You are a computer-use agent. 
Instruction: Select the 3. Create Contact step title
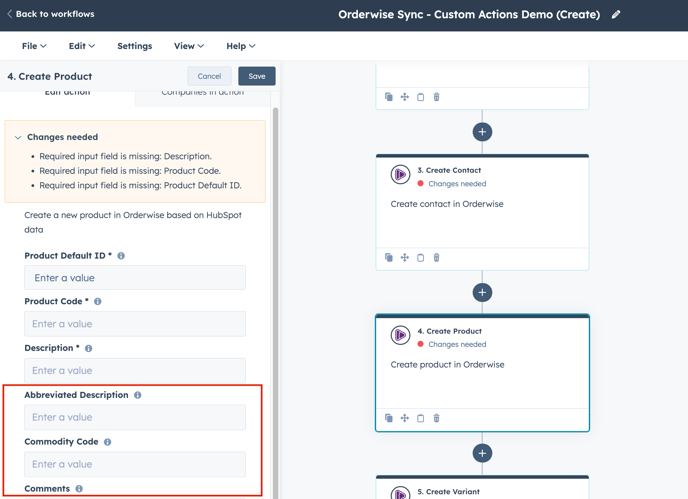pos(449,170)
